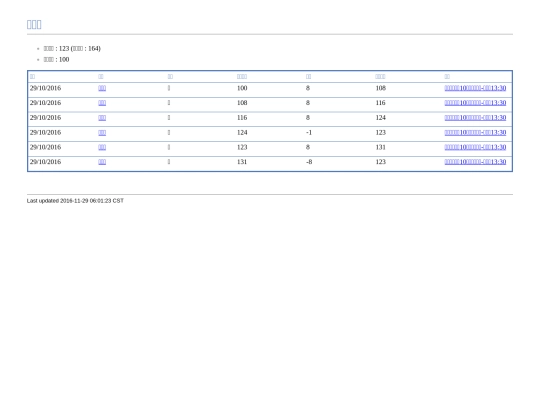Select the starting value 124 in the row with change -1

242,133
